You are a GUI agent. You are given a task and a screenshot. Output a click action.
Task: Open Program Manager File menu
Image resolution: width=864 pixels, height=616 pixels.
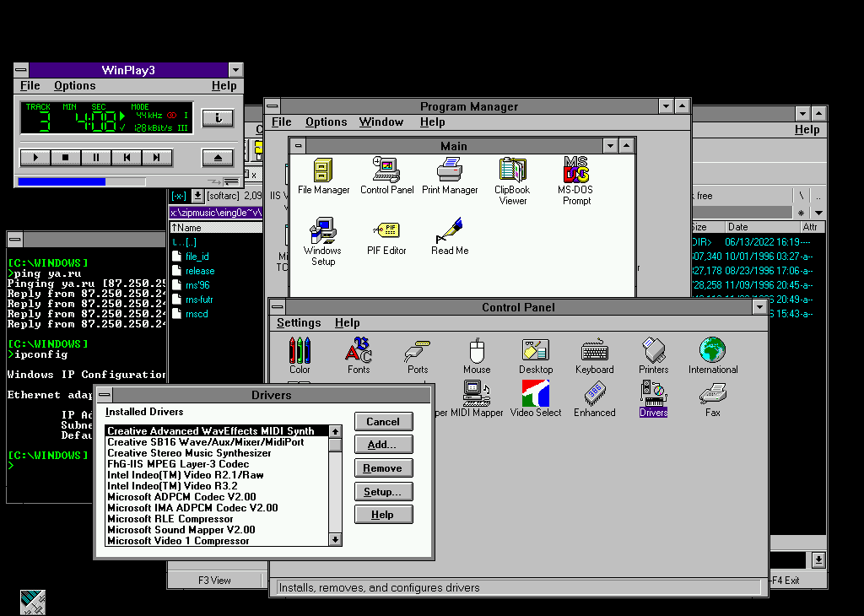click(282, 122)
